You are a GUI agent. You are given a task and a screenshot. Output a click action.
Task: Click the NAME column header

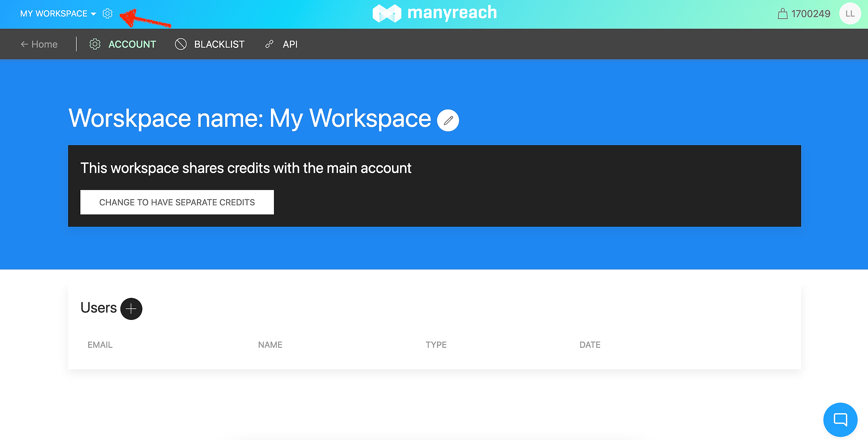pyautogui.click(x=270, y=345)
